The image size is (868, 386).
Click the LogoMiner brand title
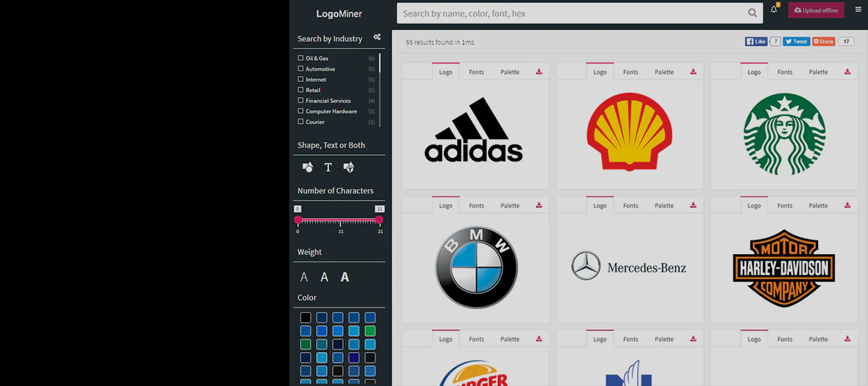click(x=339, y=14)
